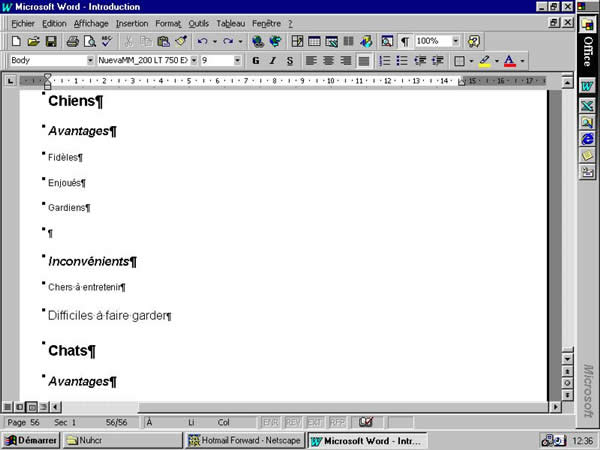This screenshot has height=450, width=600.
Task: Open the Affichage menu
Action: click(x=91, y=24)
